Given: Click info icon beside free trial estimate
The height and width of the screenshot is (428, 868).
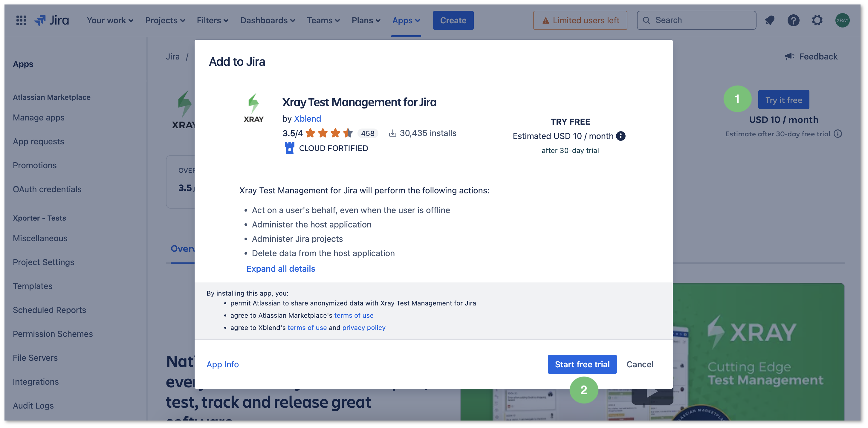Looking at the screenshot, I should [838, 134].
